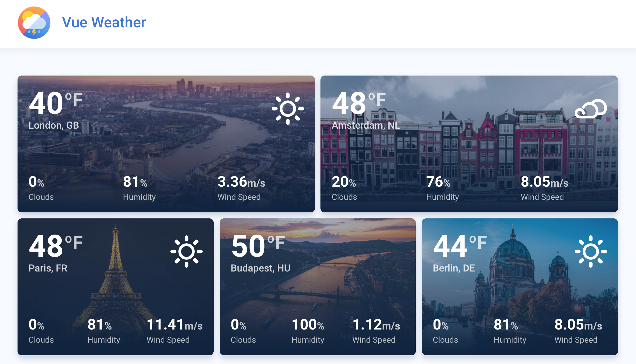Open the Budapest, HU weather card
Viewport: 636px width, 364px height.
[318, 287]
